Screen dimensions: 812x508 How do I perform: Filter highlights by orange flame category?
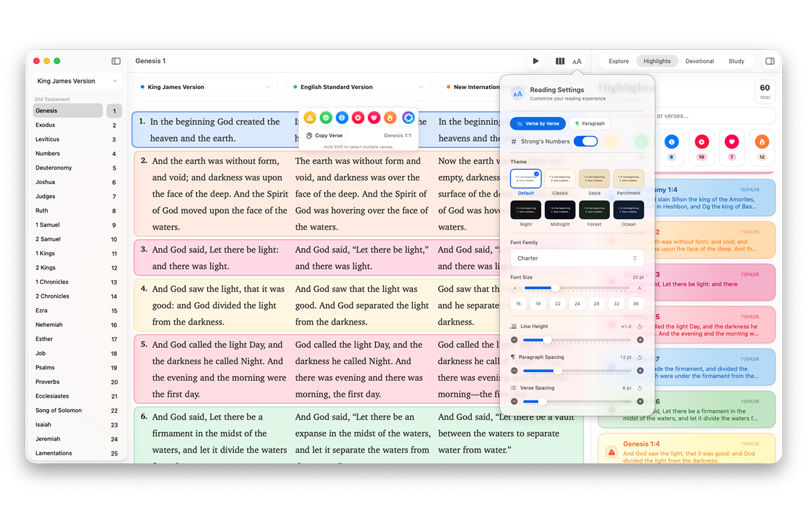(763, 147)
